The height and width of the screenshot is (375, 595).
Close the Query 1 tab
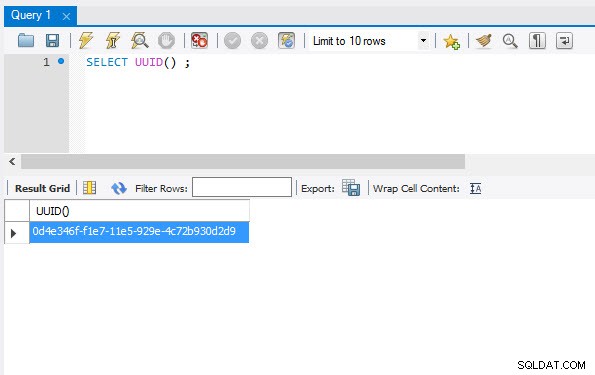(x=66, y=16)
